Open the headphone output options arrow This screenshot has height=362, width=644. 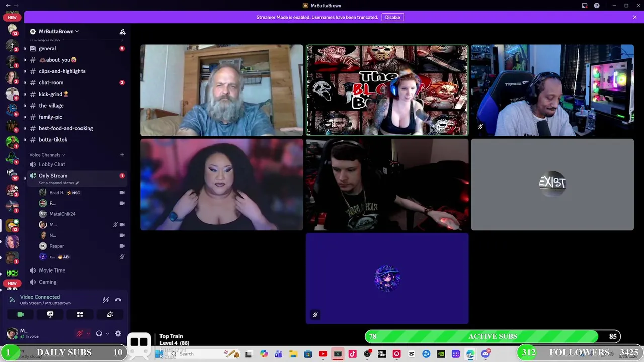point(107,333)
